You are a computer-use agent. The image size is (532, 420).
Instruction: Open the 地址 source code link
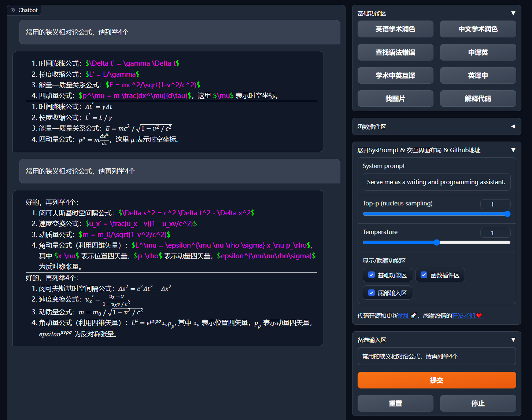[403, 315]
